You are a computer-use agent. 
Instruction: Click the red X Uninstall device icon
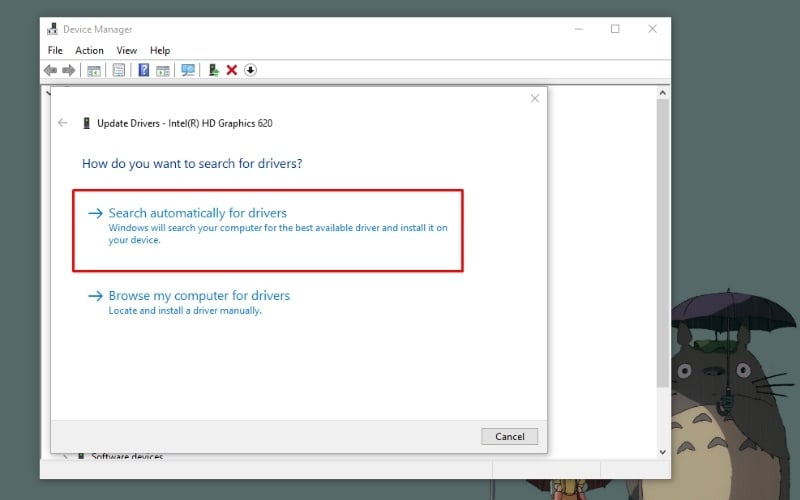click(x=232, y=70)
